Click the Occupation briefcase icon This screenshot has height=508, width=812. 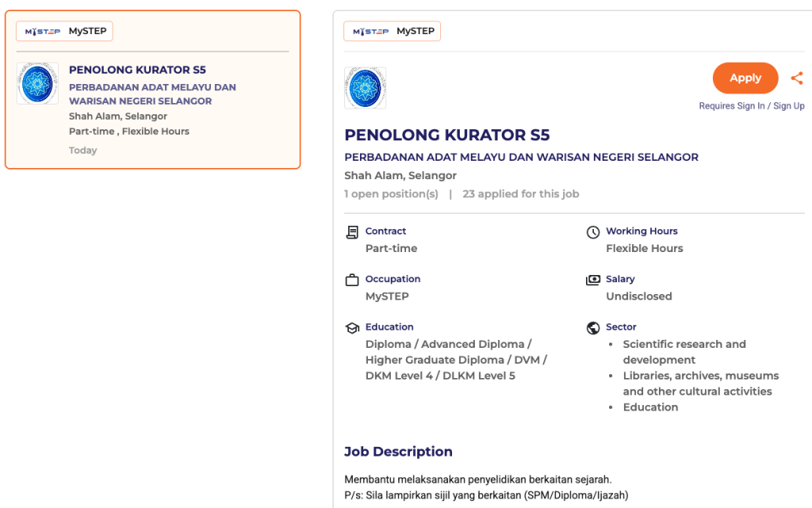352,281
